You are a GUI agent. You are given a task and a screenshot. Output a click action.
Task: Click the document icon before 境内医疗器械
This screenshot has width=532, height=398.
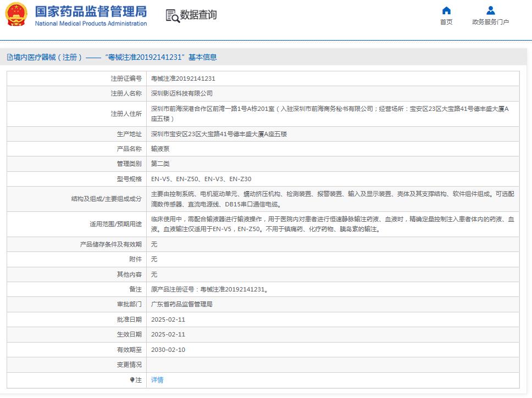pos(9,57)
